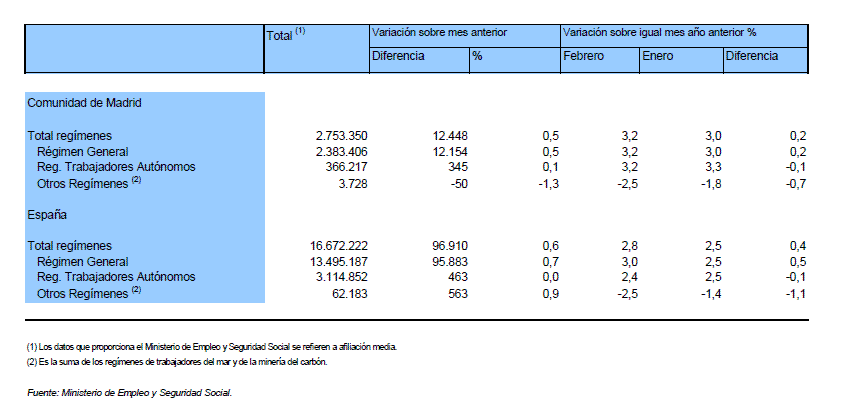This screenshot has width=856, height=417.
Task: Select the -1,3 percentage value
Action: 549,184
